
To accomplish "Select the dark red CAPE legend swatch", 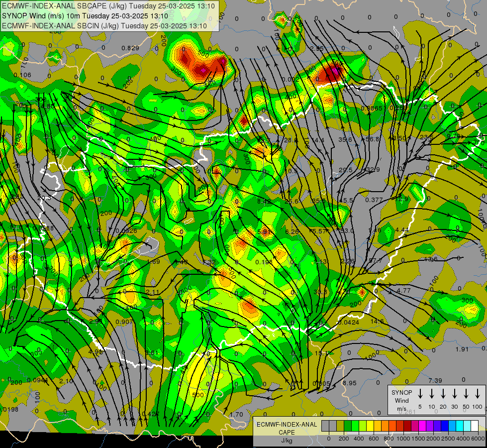I will (x=407, y=426).
